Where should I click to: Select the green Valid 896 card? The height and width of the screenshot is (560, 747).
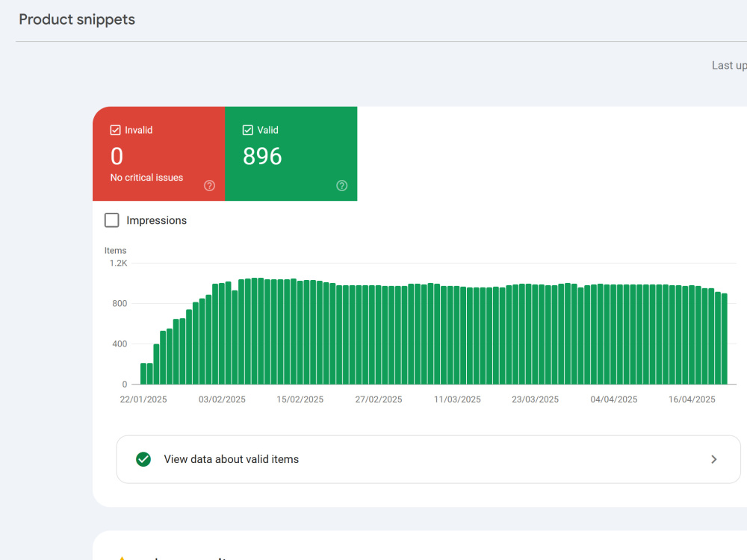(291, 153)
